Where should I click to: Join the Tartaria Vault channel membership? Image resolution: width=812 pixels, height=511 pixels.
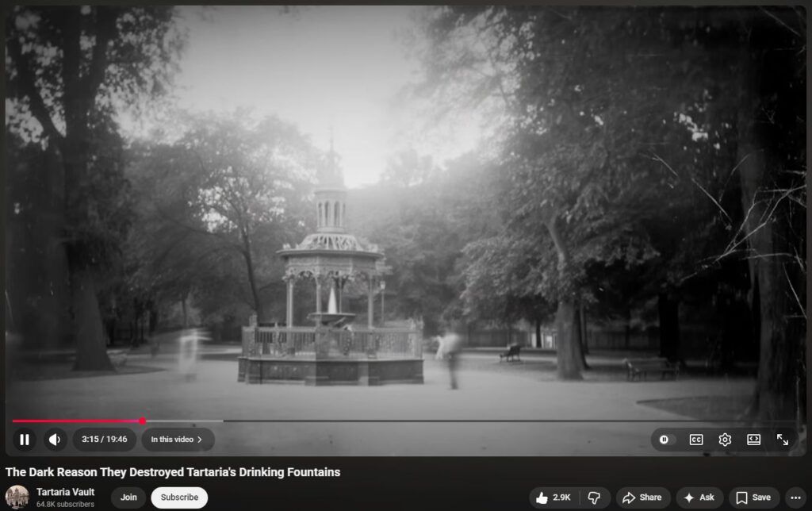click(128, 498)
